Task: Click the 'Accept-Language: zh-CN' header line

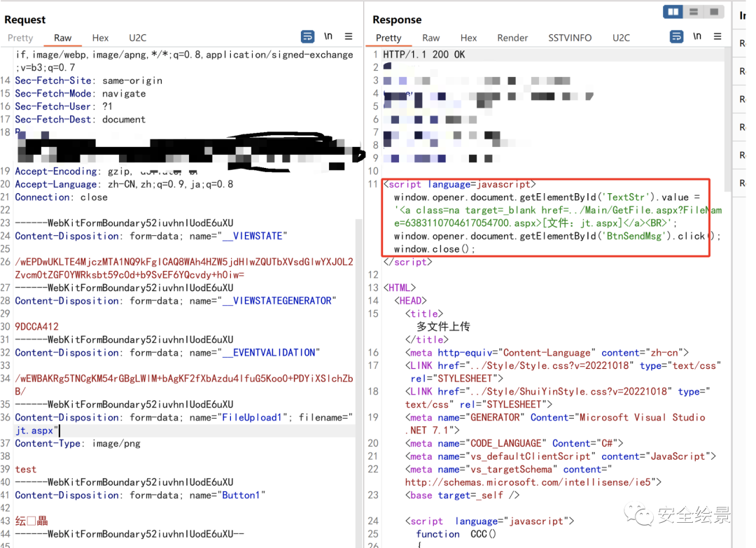Action: [x=124, y=184]
